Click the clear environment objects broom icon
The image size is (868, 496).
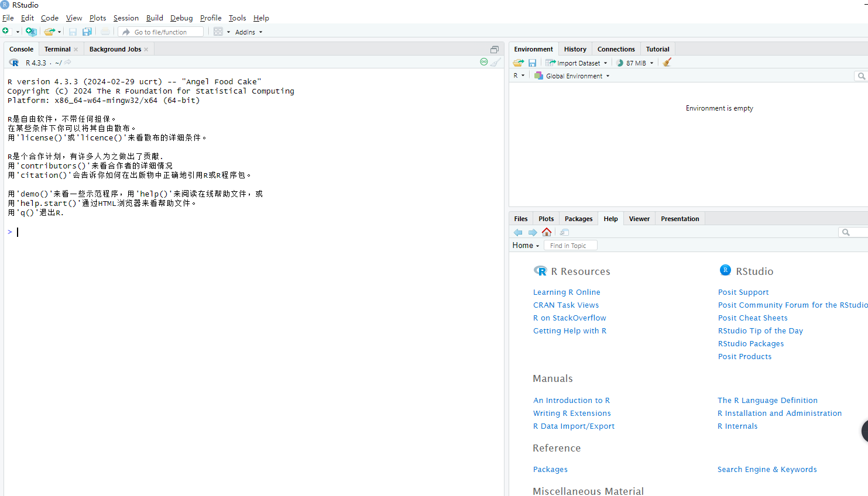click(667, 62)
